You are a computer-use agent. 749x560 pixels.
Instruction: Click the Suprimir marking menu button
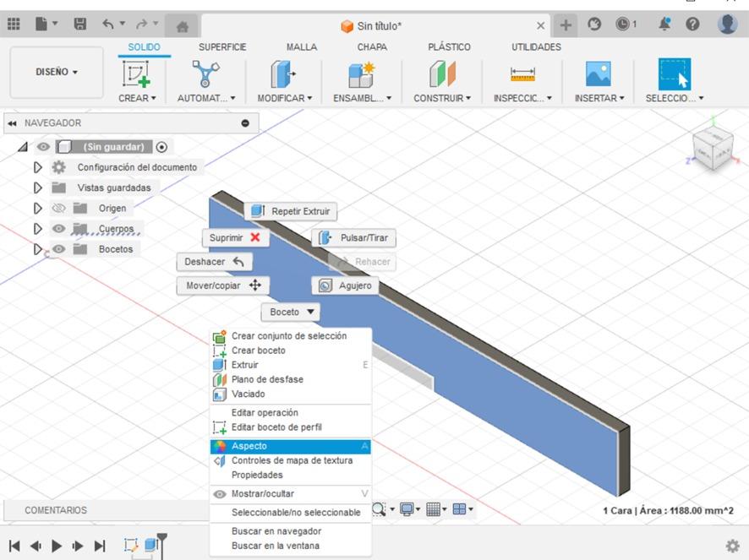pyautogui.click(x=235, y=237)
